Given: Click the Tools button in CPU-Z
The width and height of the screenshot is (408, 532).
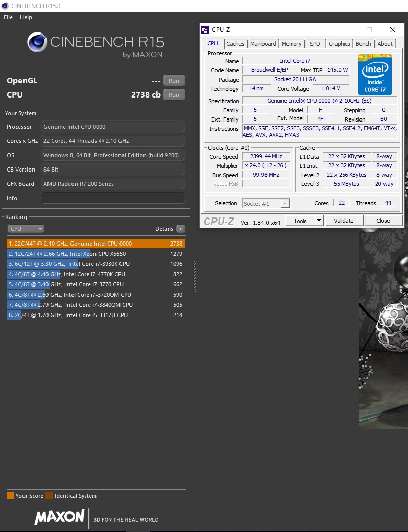Looking at the screenshot, I should [x=300, y=221].
